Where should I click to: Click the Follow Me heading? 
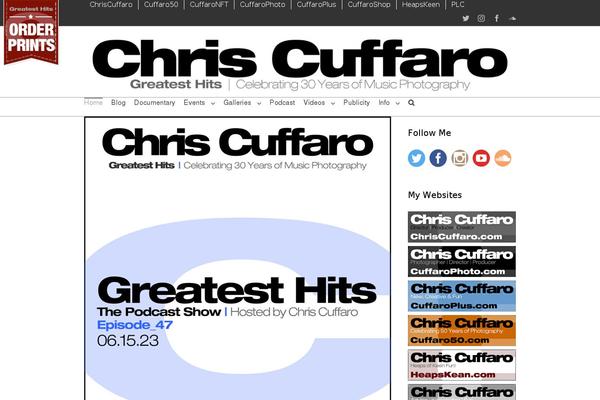click(x=429, y=133)
